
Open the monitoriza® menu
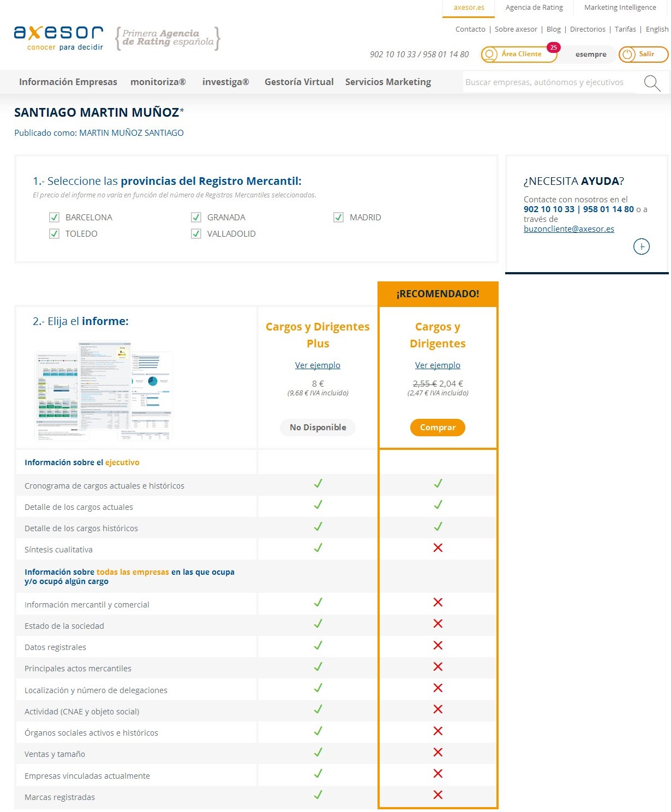158,82
